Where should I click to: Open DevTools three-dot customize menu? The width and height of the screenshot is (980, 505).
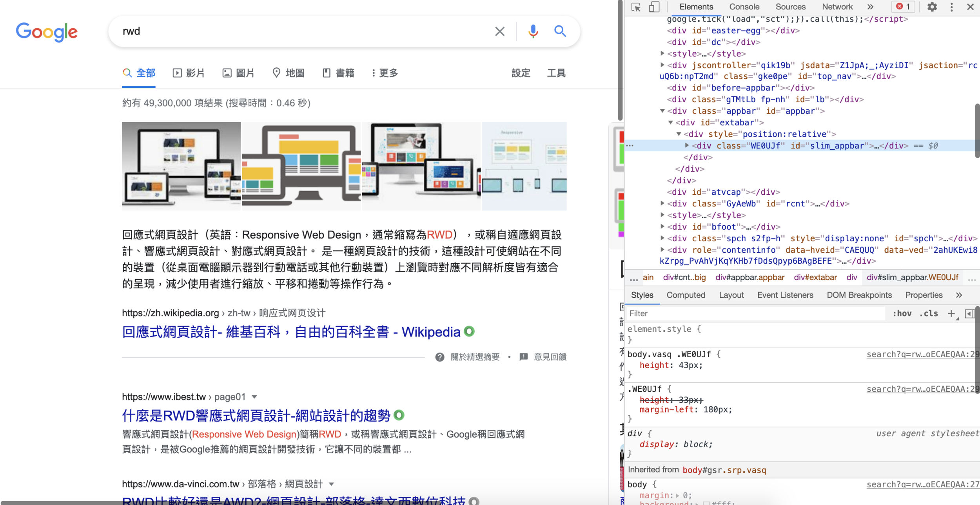(951, 7)
